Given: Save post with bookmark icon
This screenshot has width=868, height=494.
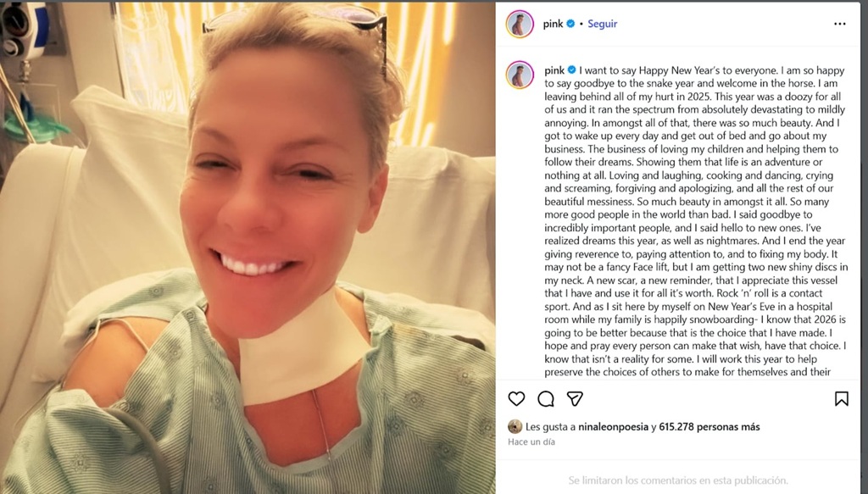Looking at the screenshot, I should pyautogui.click(x=842, y=398).
